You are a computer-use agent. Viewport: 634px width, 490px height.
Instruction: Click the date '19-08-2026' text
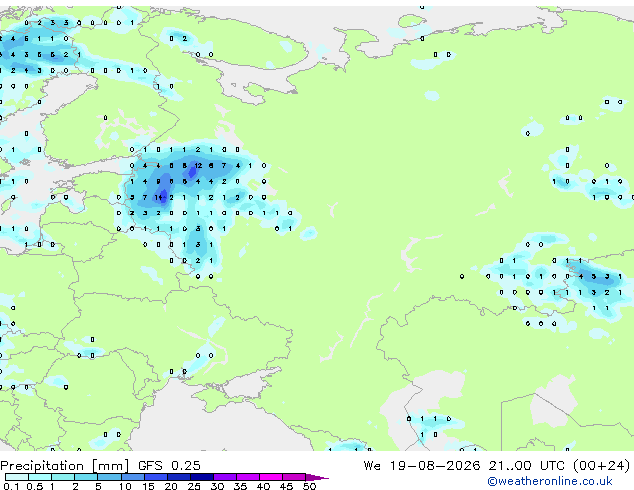(x=435, y=466)
